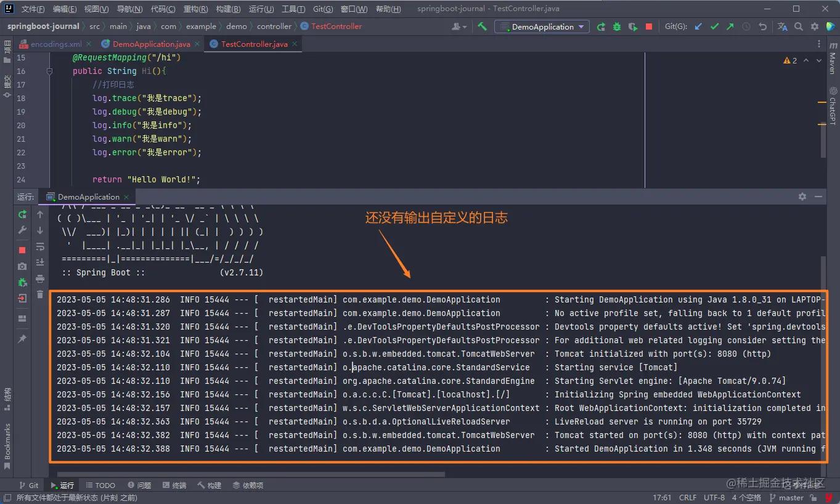Stop the app with the top toolbar red square
840x504 pixels.
(x=649, y=26)
